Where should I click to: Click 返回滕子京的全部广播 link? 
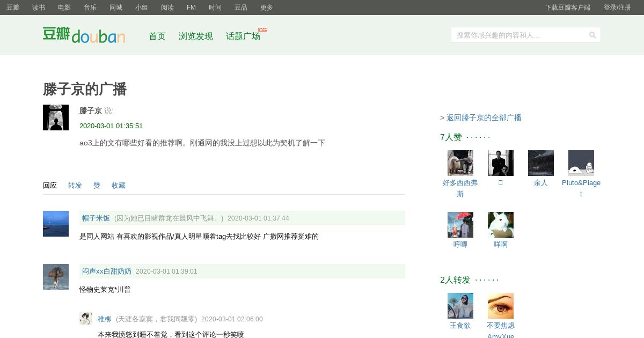pyautogui.click(x=484, y=118)
